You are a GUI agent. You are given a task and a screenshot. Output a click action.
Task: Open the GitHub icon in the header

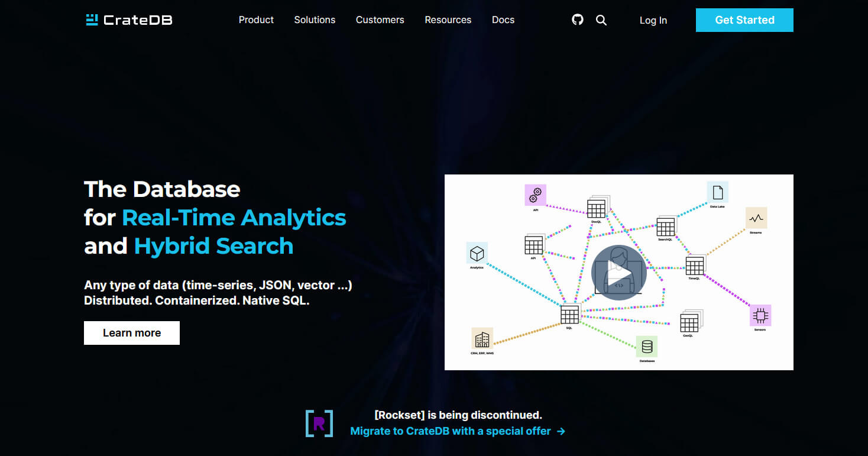click(578, 20)
